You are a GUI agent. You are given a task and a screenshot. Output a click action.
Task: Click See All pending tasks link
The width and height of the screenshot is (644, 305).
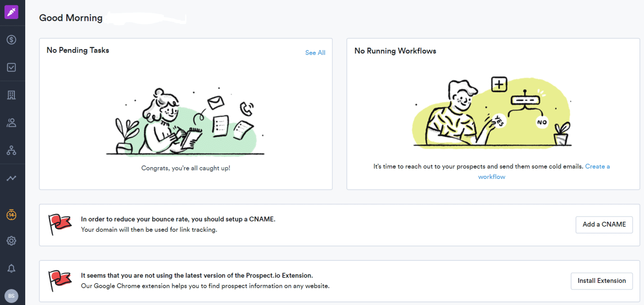pos(315,53)
